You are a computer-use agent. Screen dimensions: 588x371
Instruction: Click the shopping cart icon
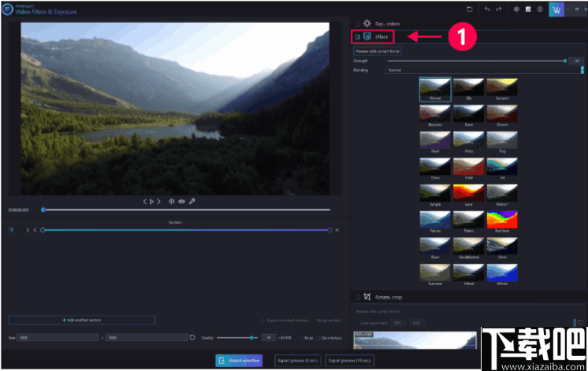point(556,9)
